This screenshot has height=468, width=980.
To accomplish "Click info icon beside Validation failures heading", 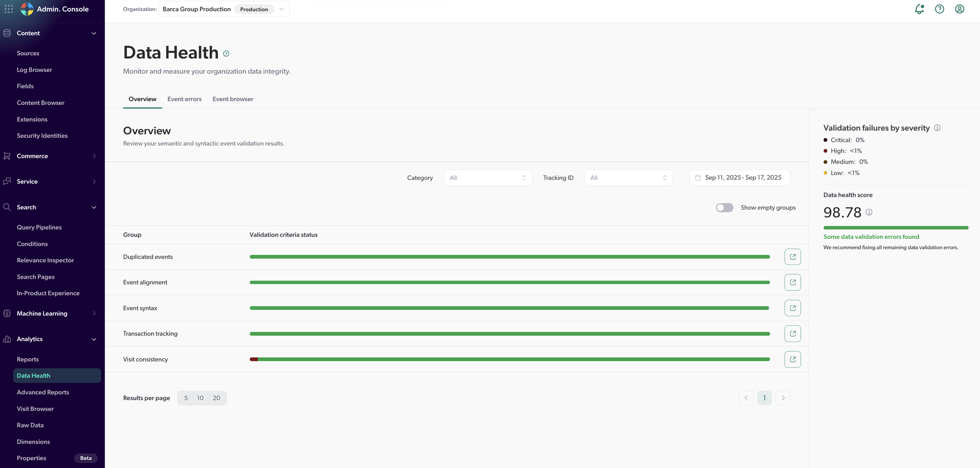I will (937, 128).
